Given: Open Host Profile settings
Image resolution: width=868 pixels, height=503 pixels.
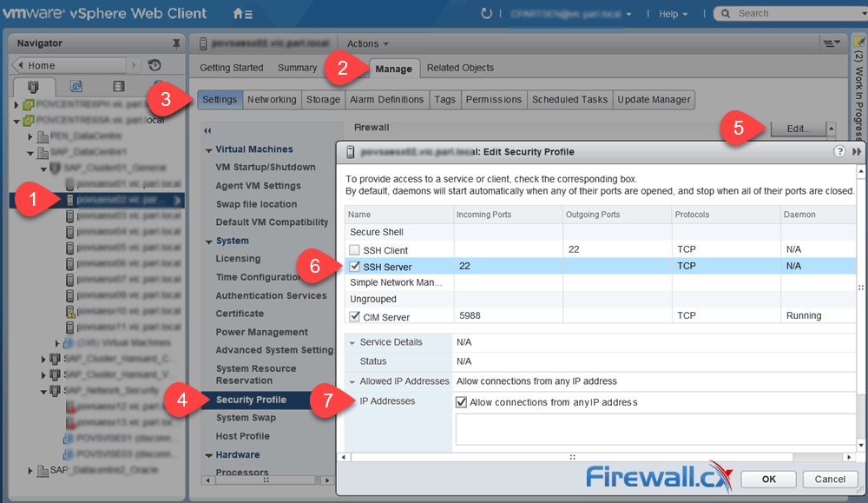Looking at the screenshot, I should click(242, 436).
